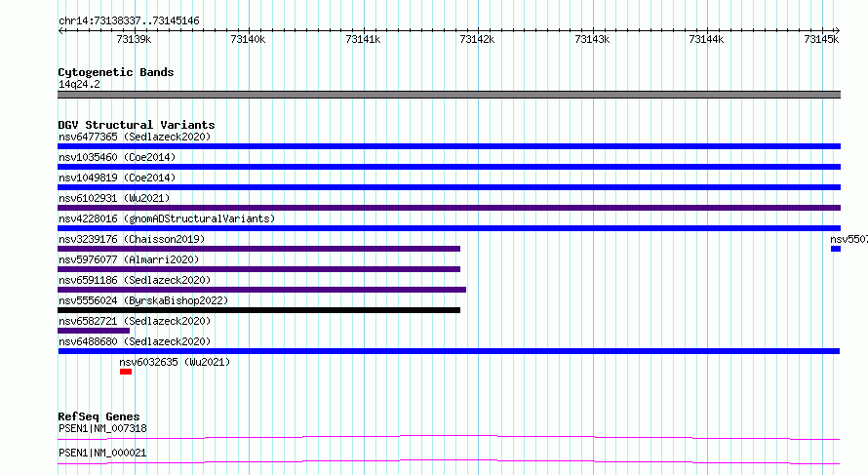Viewport: 868px width, 475px height.
Task: Click the 73142k ruler mark
Action: [x=477, y=39]
